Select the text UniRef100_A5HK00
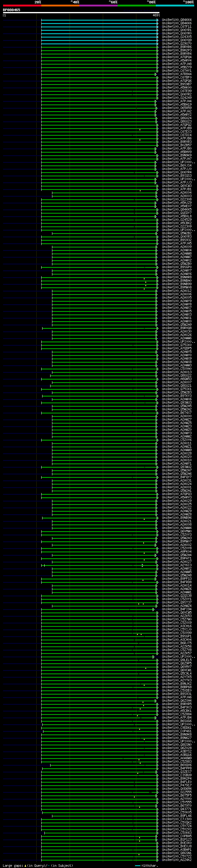 pyautogui.click(x=177, y=88)
